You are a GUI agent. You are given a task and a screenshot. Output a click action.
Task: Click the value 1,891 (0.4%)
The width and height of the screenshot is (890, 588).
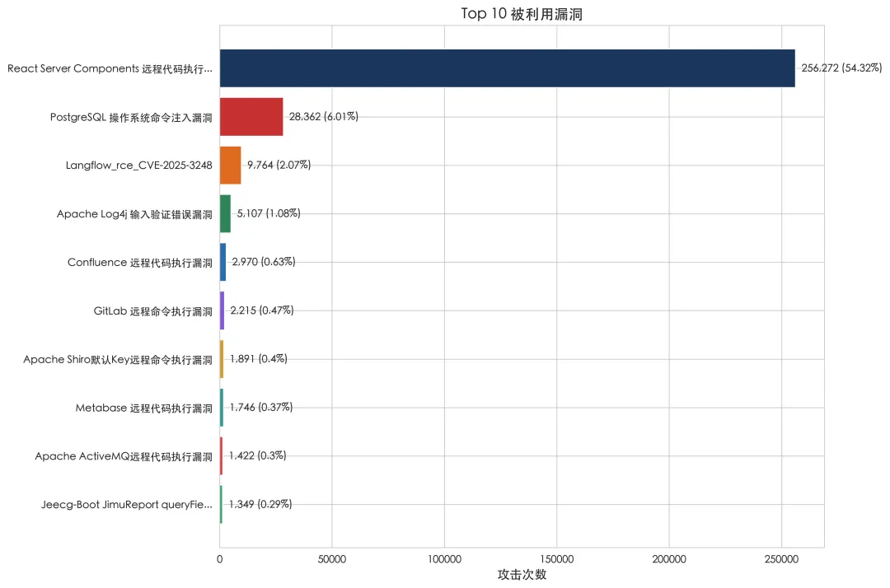pyautogui.click(x=258, y=359)
